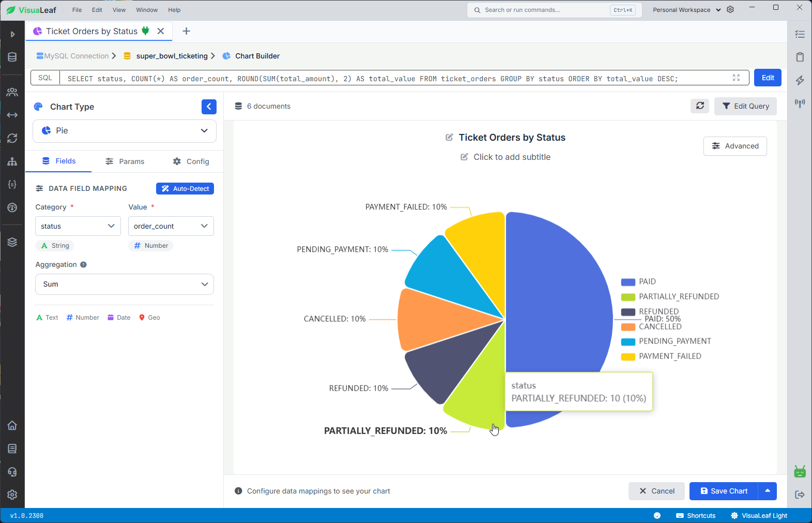Toggle PAID legend entry
The image size is (812, 523).
point(638,282)
